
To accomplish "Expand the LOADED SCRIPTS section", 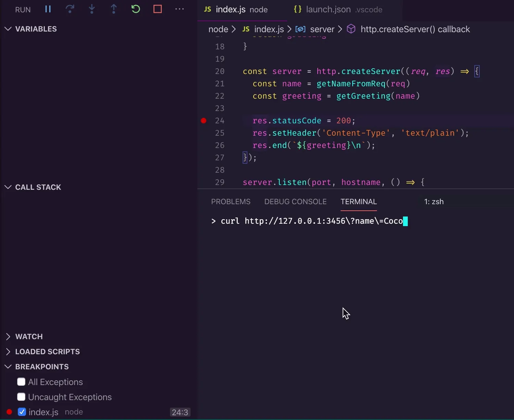I will [x=8, y=351].
